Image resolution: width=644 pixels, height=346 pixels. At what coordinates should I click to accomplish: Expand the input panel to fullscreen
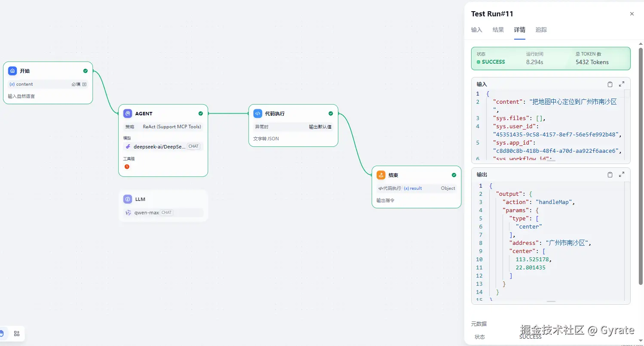pyautogui.click(x=622, y=84)
